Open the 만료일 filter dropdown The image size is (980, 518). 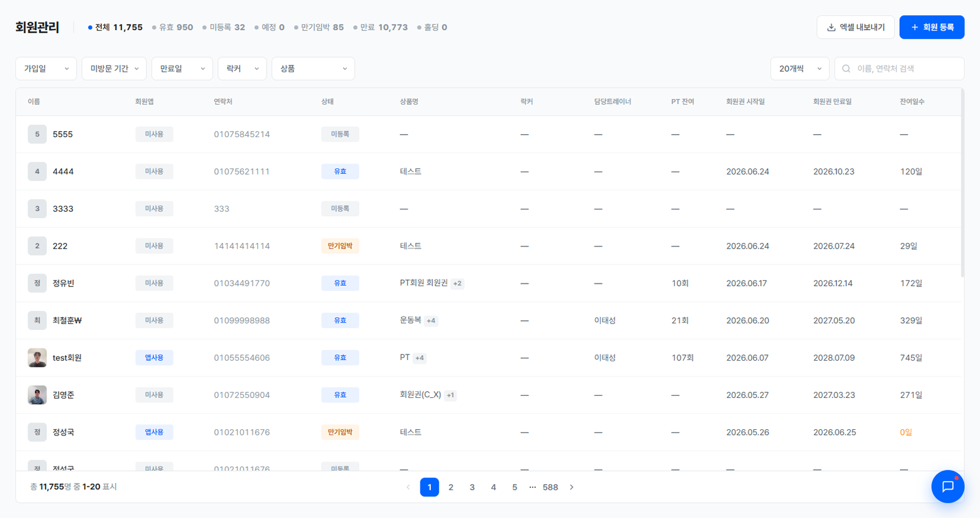coord(182,69)
